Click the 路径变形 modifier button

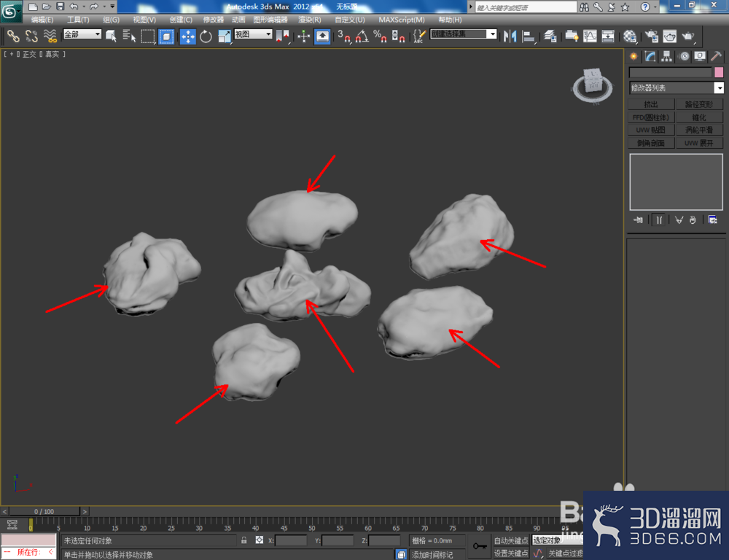click(699, 104)
